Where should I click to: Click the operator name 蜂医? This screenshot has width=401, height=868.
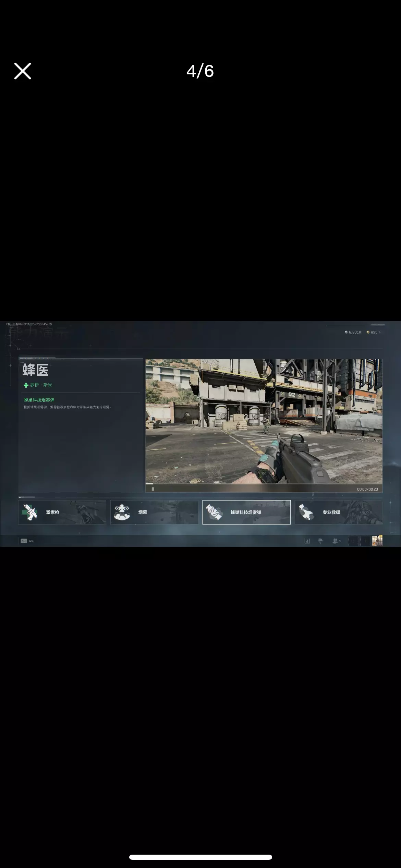(36, 370)
